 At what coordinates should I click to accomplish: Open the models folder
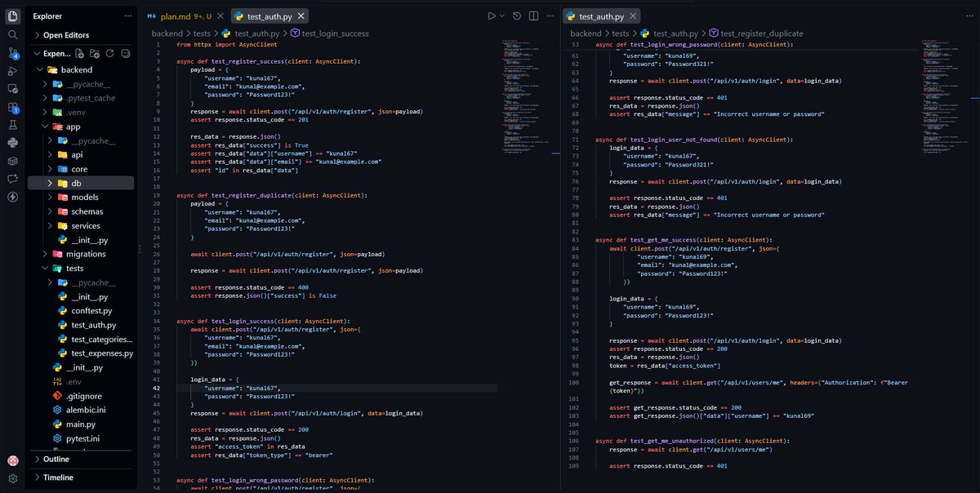82,198
